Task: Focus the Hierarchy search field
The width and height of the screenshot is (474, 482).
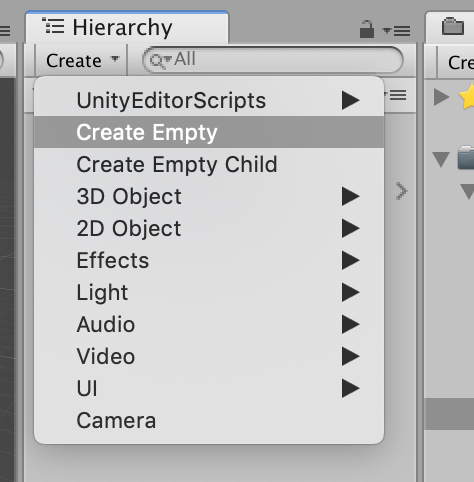Action: pyautogui.click(x=273, y=60)
